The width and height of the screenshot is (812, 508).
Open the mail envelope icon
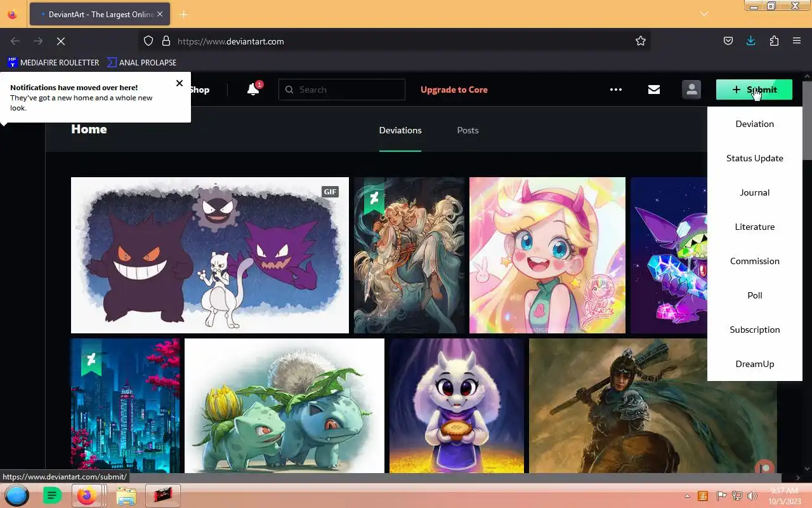point(654,90)
